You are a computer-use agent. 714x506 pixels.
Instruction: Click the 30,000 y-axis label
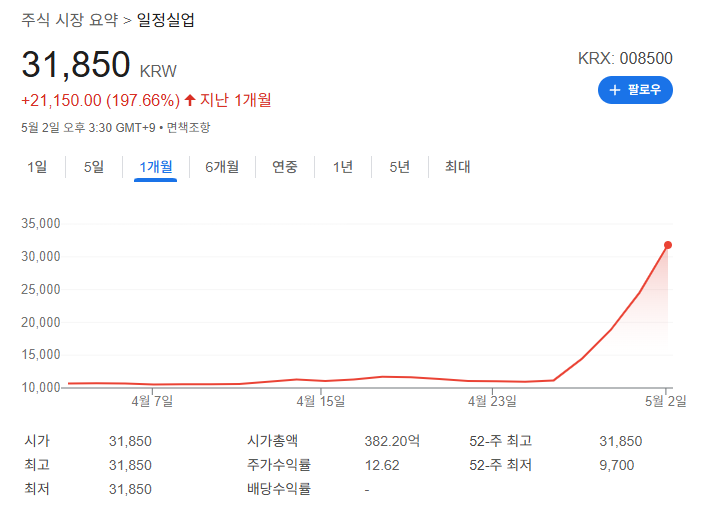pyautogui.click(x=41, y=256)
